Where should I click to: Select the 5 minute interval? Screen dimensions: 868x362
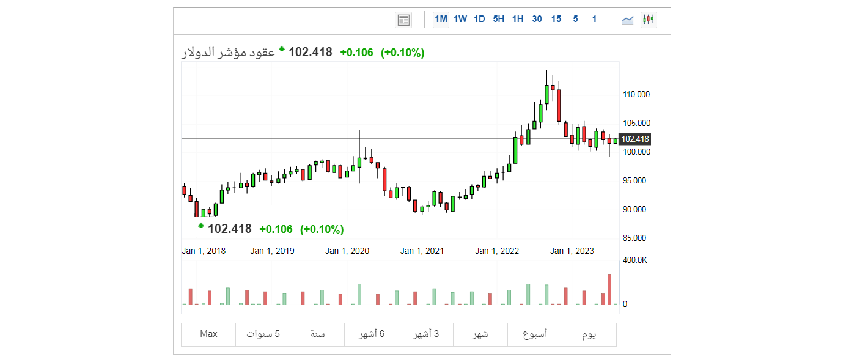pyautogui.click(x=575, y=19)
